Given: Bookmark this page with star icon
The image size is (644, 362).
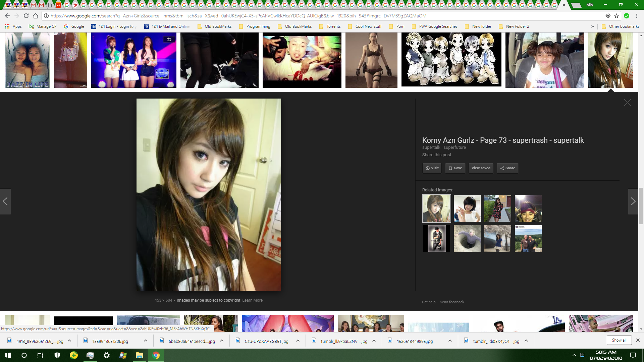Looking at the screenshot, I should pos(616,16).
